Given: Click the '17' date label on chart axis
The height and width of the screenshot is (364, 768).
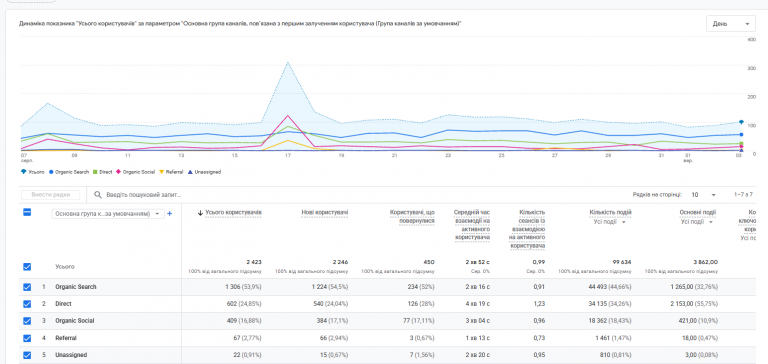Looking at the screenshot, I should pyautogui.click(x=288, y=155).
